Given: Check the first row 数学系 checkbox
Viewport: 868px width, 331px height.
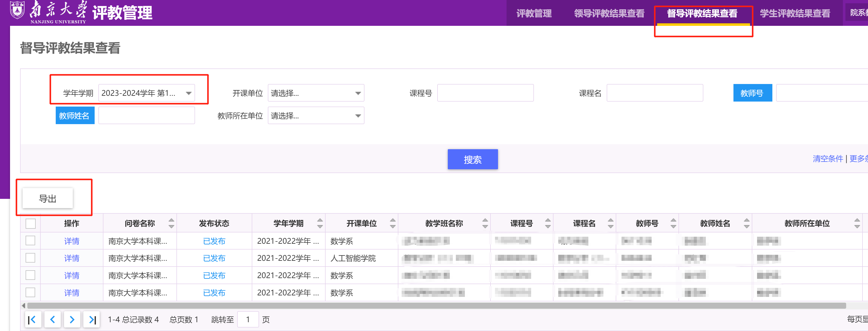Looking at the screenshot, I should 31,241.
